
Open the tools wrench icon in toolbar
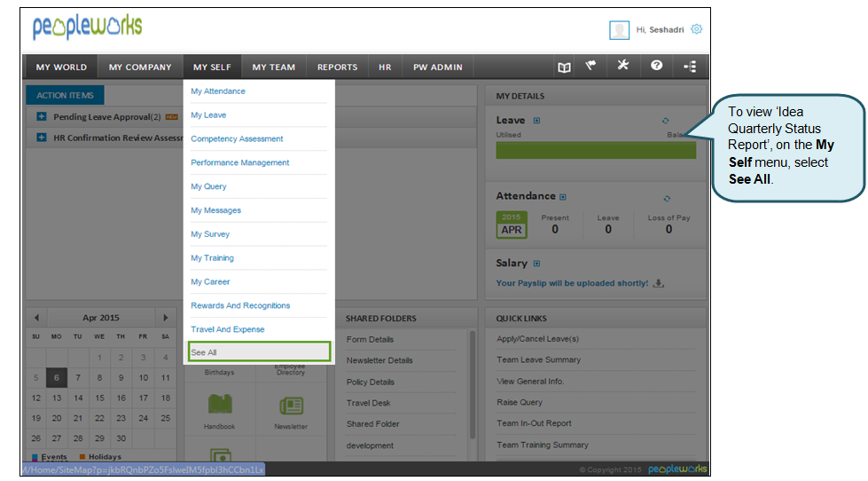tap(623, 66)
